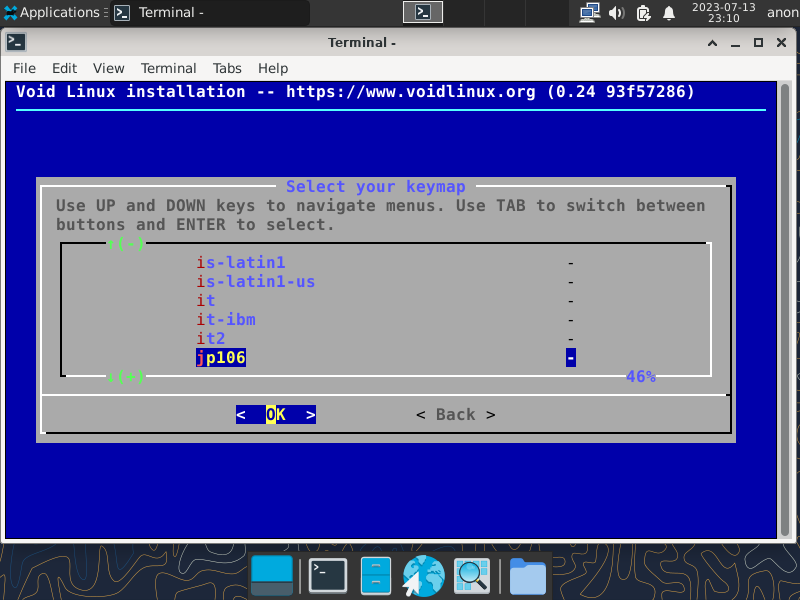Confirm with the OK button

[276, 414]
